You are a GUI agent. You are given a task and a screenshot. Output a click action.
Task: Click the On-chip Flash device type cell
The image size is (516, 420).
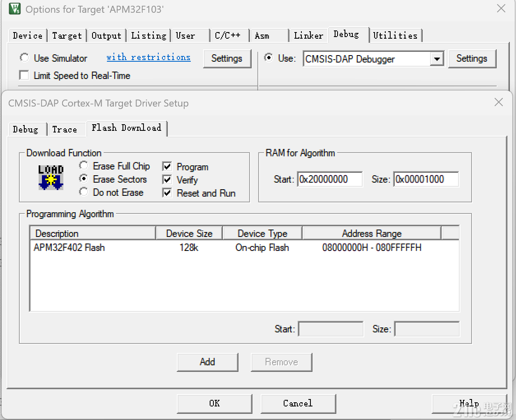click(x=262, y=248)
